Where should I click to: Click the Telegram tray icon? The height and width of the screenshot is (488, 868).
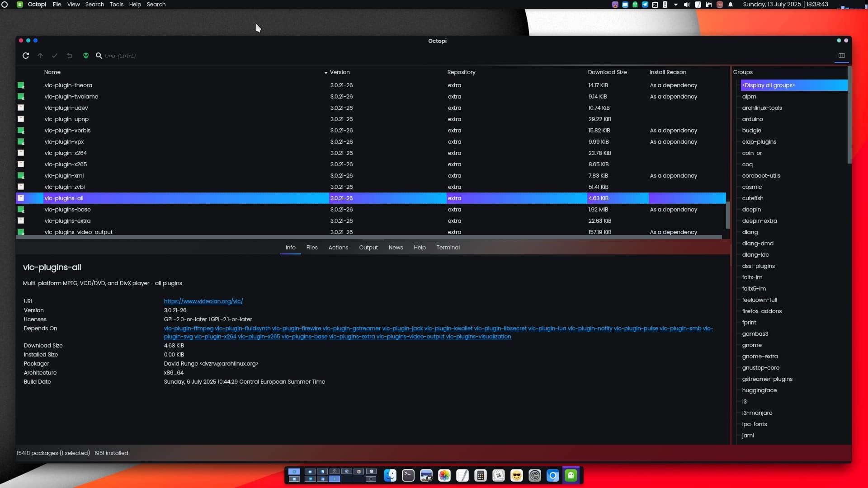pos(645,5)
